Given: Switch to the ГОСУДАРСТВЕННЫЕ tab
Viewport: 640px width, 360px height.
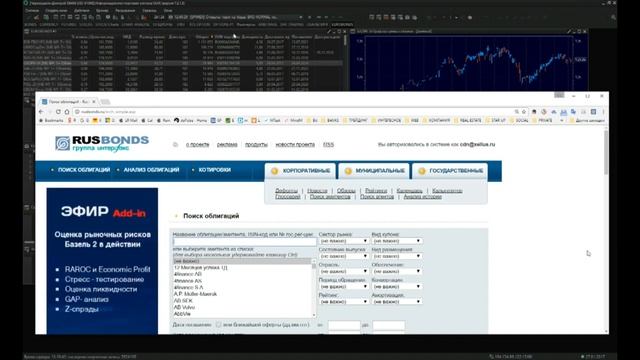Looking at the screenshot, I should coord(450,171).
